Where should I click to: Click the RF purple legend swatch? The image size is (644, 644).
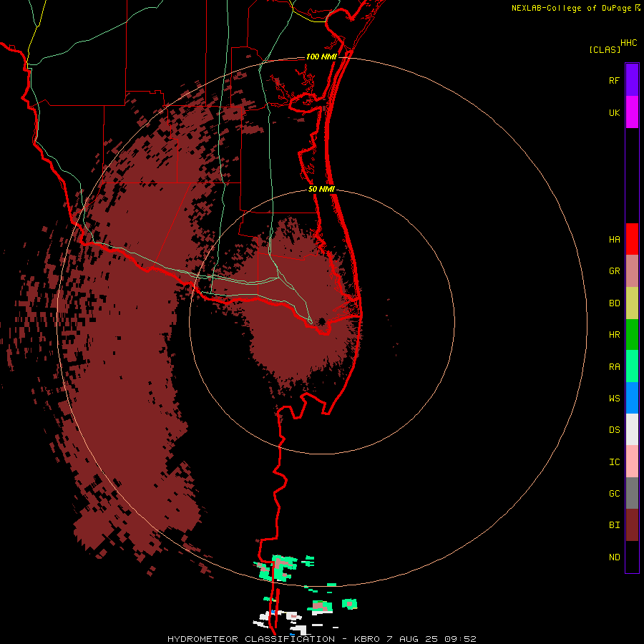(x=632, y=80)
